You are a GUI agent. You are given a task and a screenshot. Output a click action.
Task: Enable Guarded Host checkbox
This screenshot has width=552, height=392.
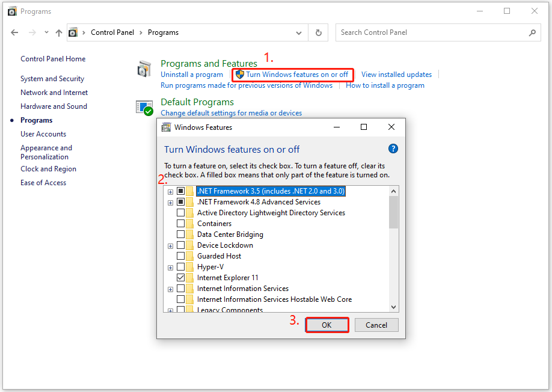[180, 256]
